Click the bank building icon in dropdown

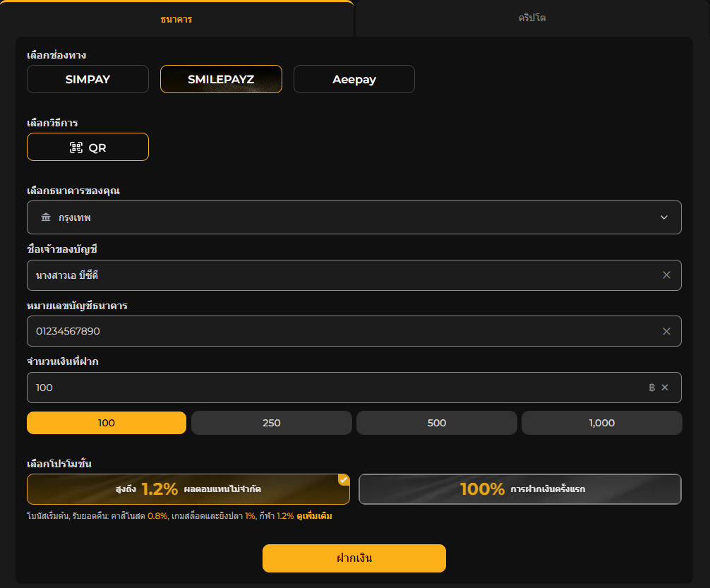pos(46,217)
